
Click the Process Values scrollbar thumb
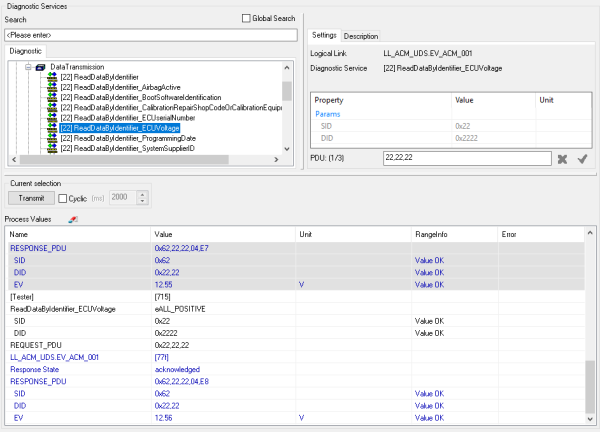coord(590,386)
